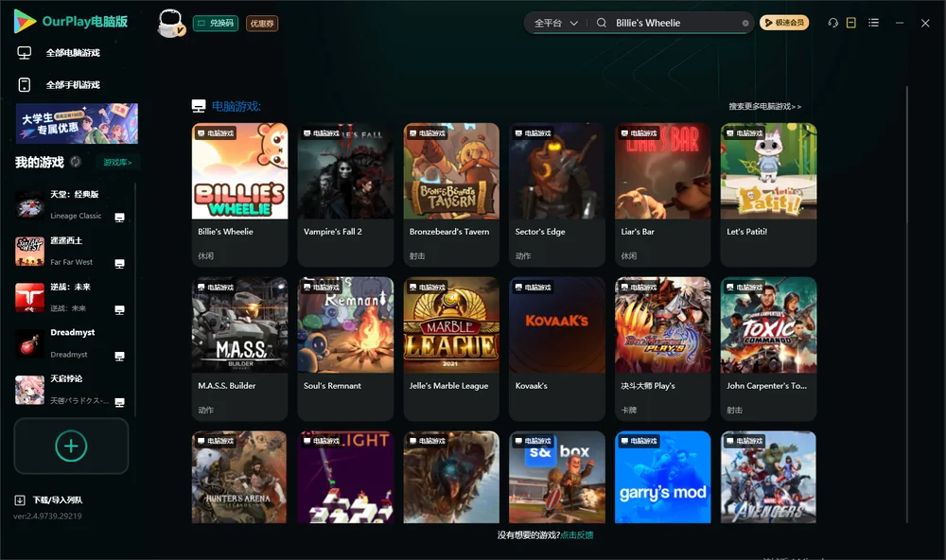The image size is (946, 560).
Task: Click the search magnifier icon
Action: (x=602, y=23)
